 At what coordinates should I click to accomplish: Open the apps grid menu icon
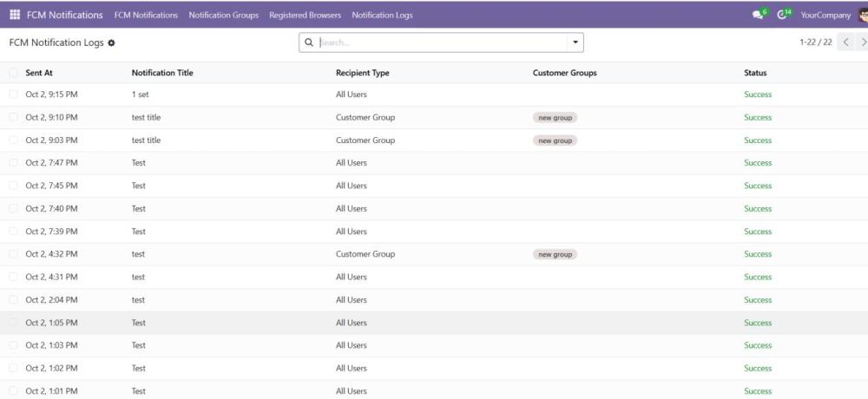[15, 15]
